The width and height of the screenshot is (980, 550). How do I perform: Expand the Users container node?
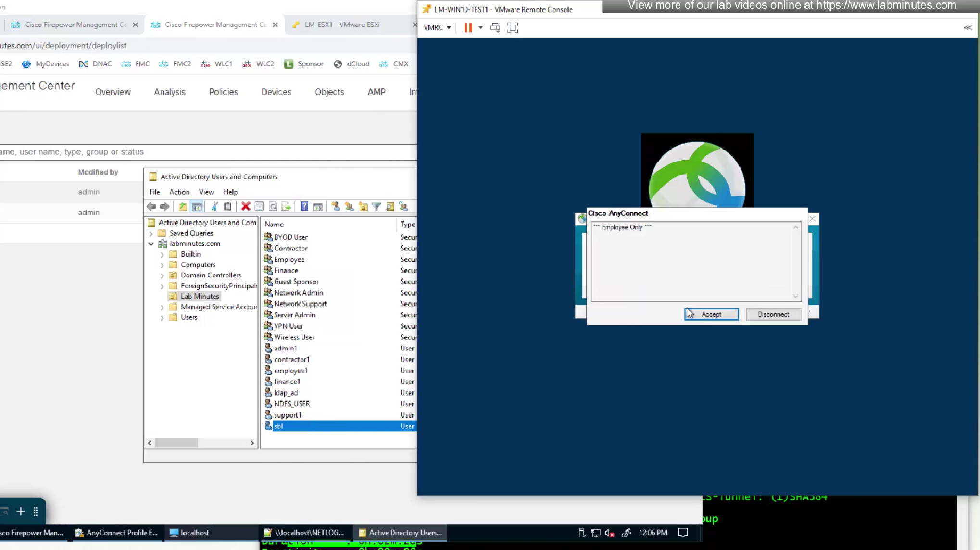(162, 318)
